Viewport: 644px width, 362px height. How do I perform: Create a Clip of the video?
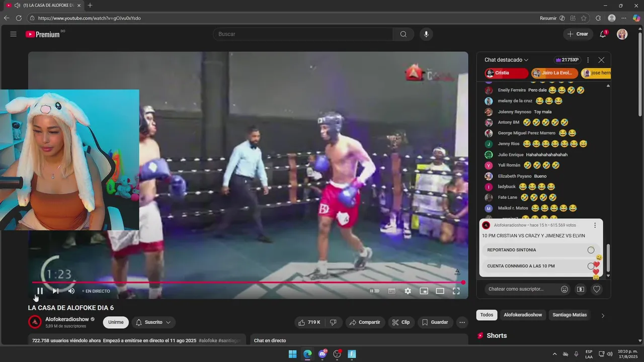(x=401, y=322)
